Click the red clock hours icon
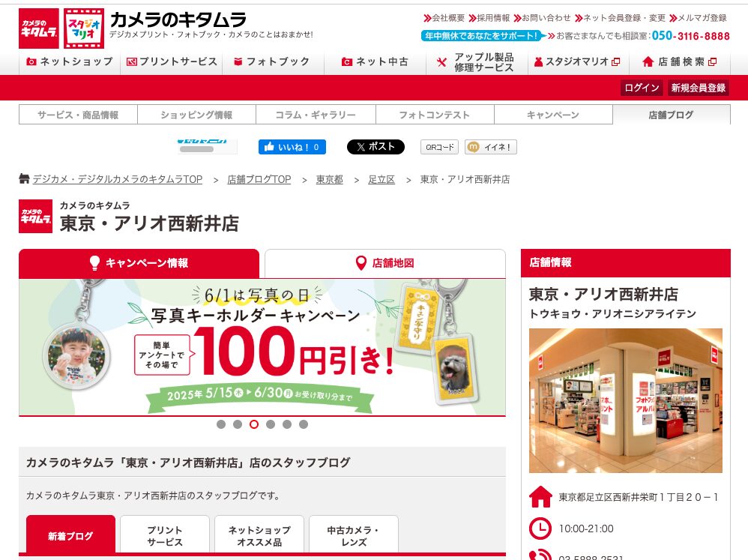Screen dimensions: 748x560 [x=540, y=529]
